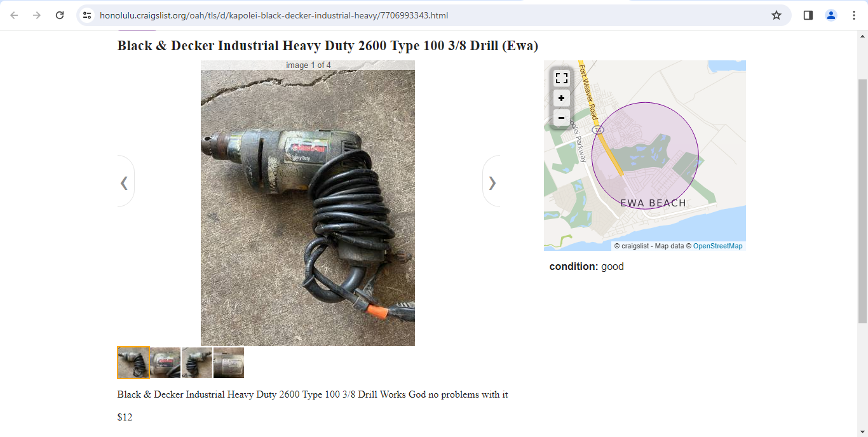Select the first drill thumbnail
868x437 pixels.
coord(133,363)
